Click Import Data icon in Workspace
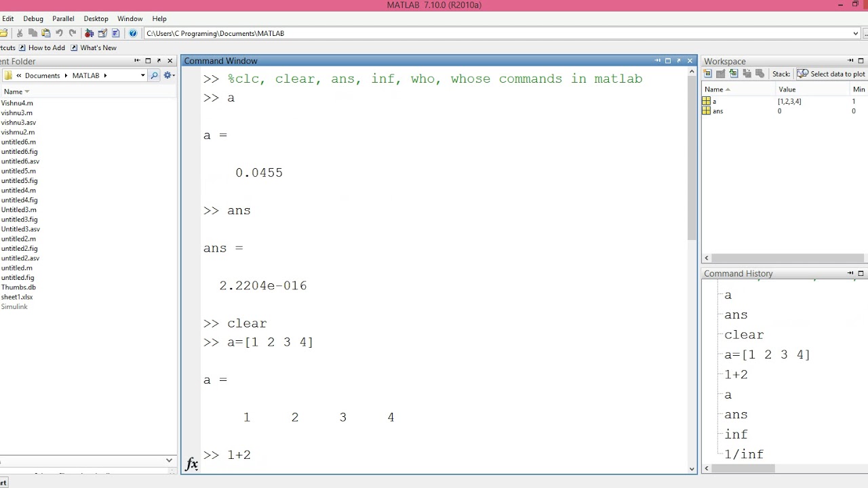 coord(734,74)
